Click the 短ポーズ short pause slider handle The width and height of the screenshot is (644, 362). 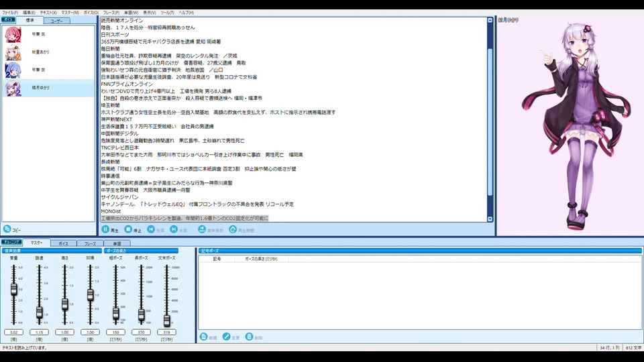(x=116, y=314)
